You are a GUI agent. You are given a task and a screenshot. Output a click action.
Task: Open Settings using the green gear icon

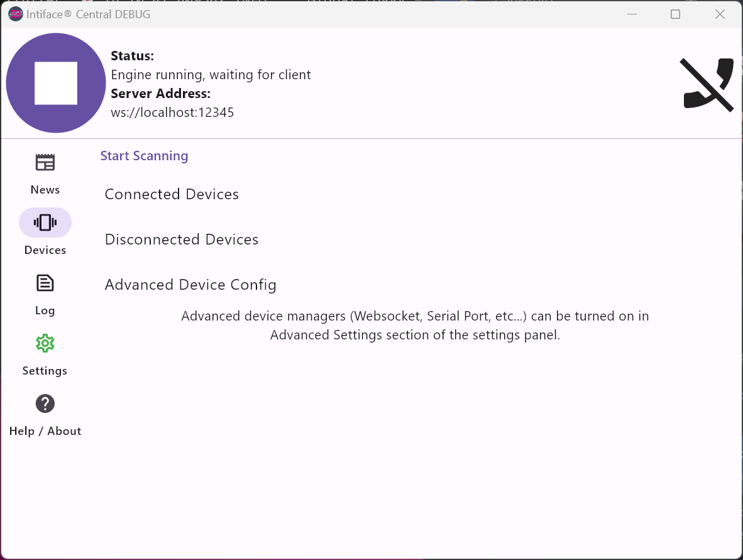pyautogui.click(x=45, y=343)
